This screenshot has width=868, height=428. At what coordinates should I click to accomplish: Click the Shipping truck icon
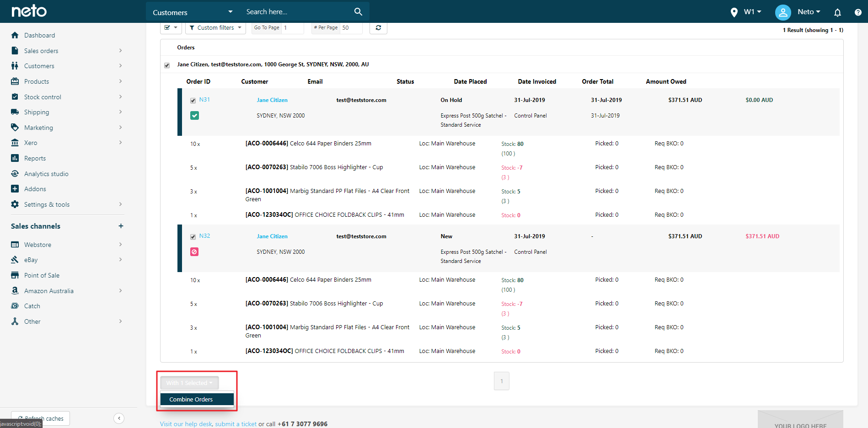pos(15,112)
